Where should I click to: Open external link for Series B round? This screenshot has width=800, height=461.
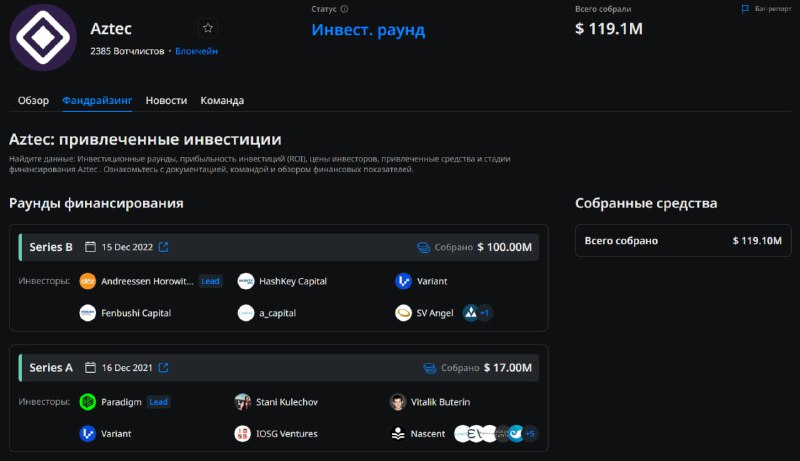[x=163, y=247]
